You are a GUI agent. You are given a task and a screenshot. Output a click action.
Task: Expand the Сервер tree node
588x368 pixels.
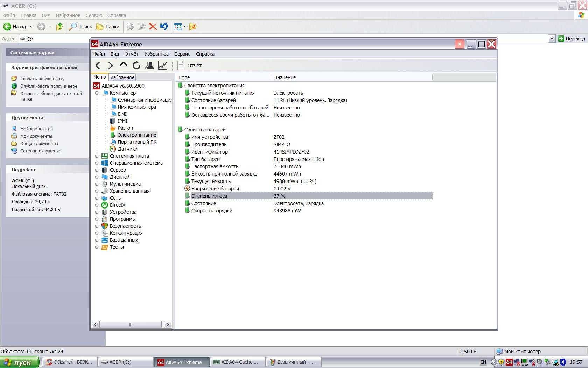pos(97,170)
